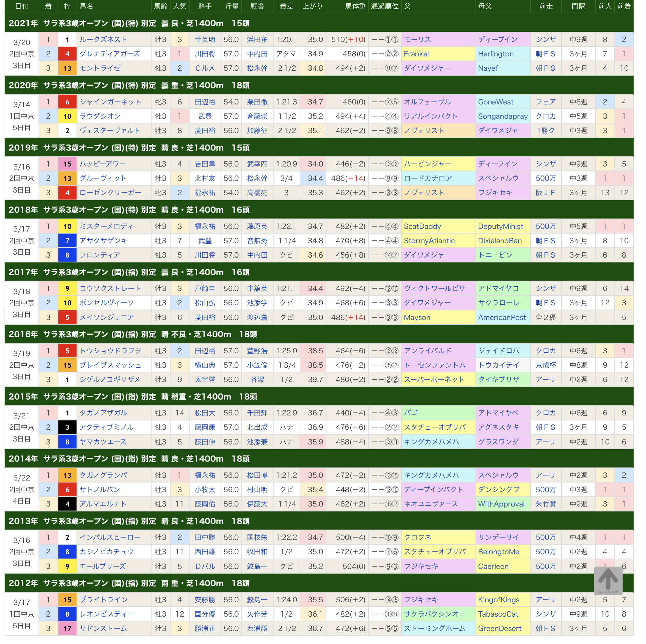The height and width of the screenshot is (644, 646).
Task: Open horse link ルークズネスト
Action: point(103,39)
